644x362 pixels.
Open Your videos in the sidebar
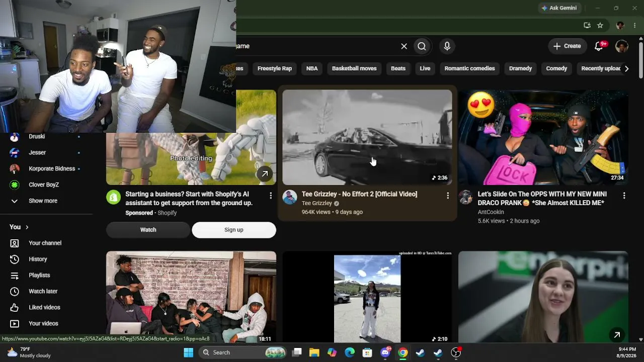point(43,323)
